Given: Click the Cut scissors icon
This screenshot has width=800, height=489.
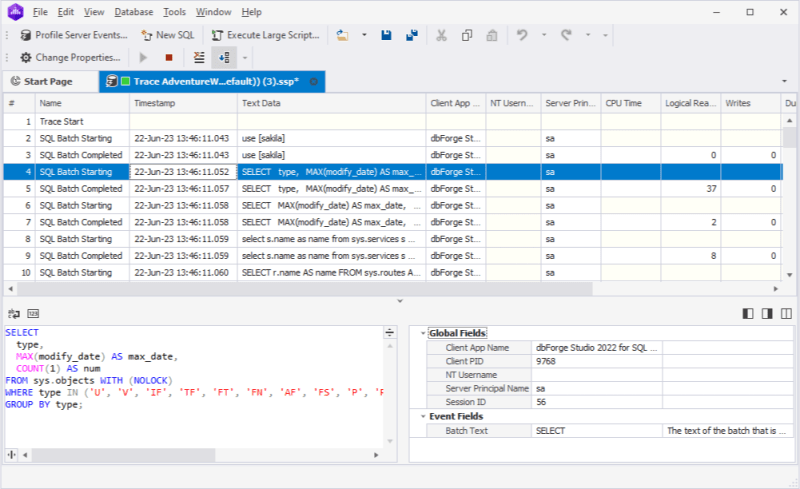Looking at the screenshot, I should click(441, 35).
